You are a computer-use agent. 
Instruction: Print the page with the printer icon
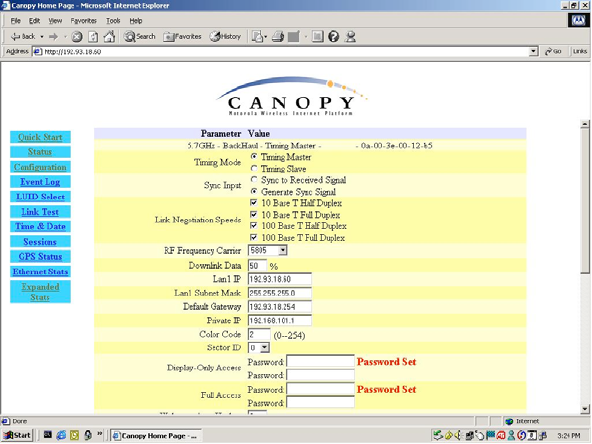coord(278,37)
